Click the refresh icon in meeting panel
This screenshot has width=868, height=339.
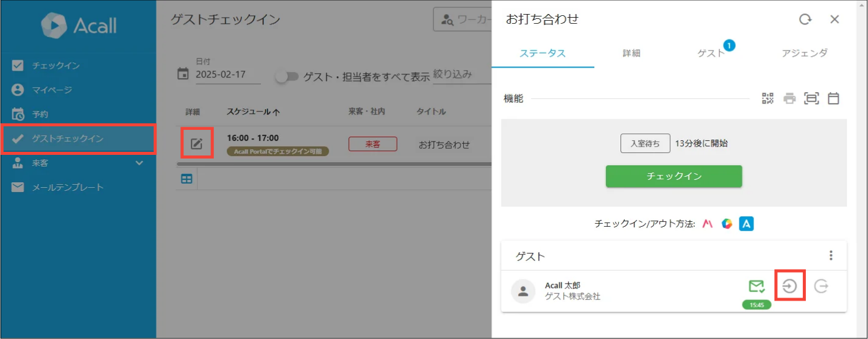coord(805,20)
